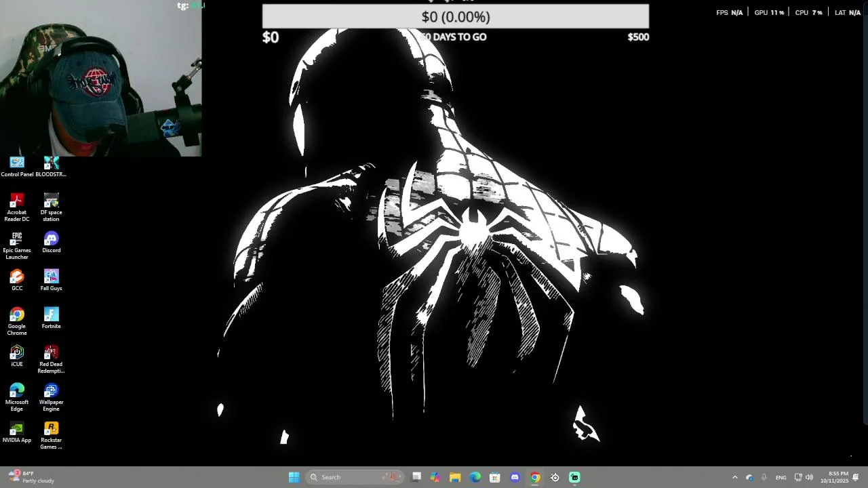The height and width of the screenshot is (488, 868).
Task: Open Microsoft Store from the taskbar
Action: pos(495,477)
